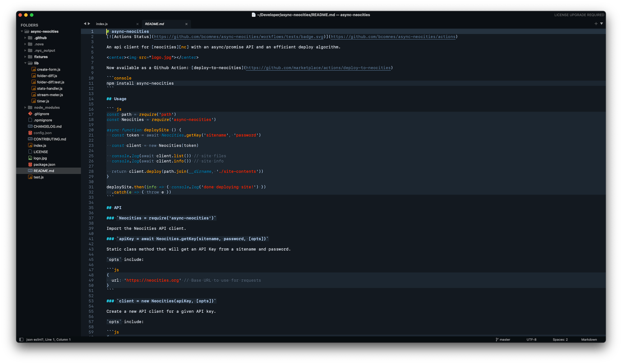Click the file icon of .npmignore
Screen dimensions: 622x364
click(x=30, y=120)
